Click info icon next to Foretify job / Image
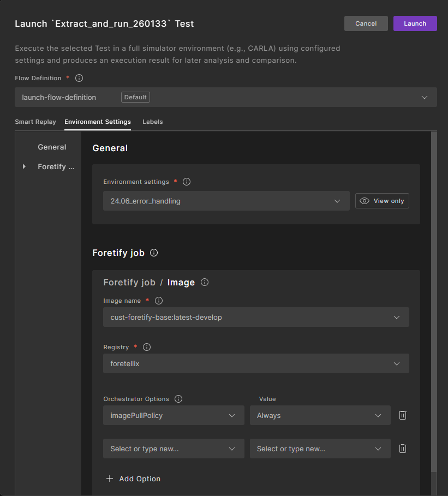448x496 pixels. pos(205,282)
